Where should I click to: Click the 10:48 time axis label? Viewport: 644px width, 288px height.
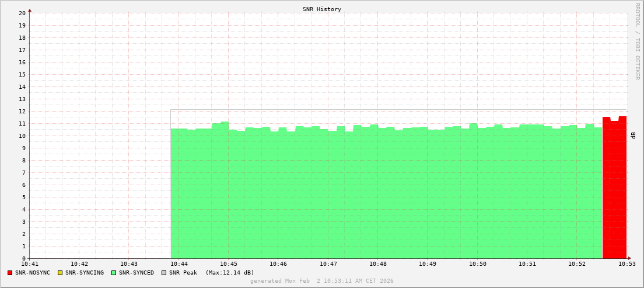coord(377,264)
